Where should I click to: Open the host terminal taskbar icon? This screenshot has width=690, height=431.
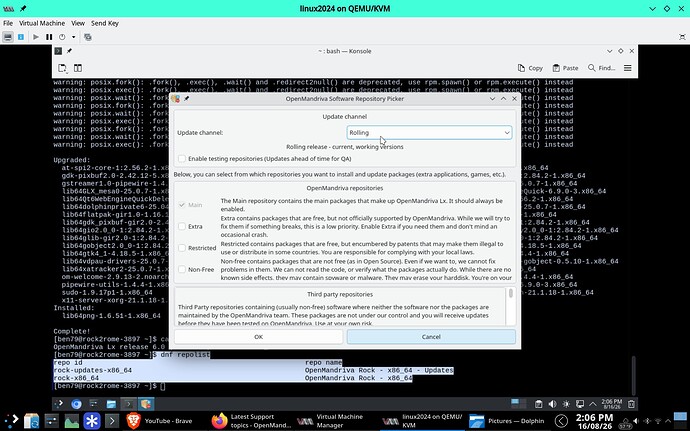(x=112, y=421)
